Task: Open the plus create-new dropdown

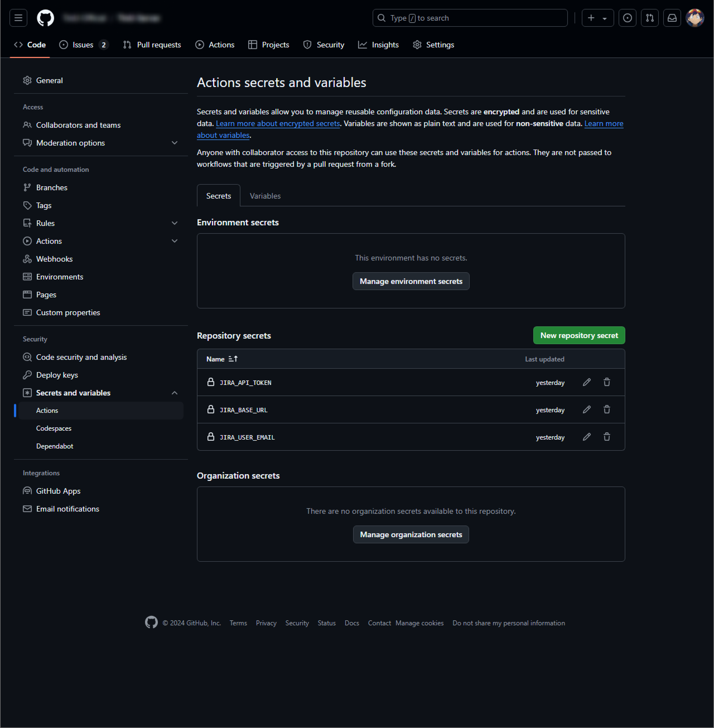Action: click(597, 18)
